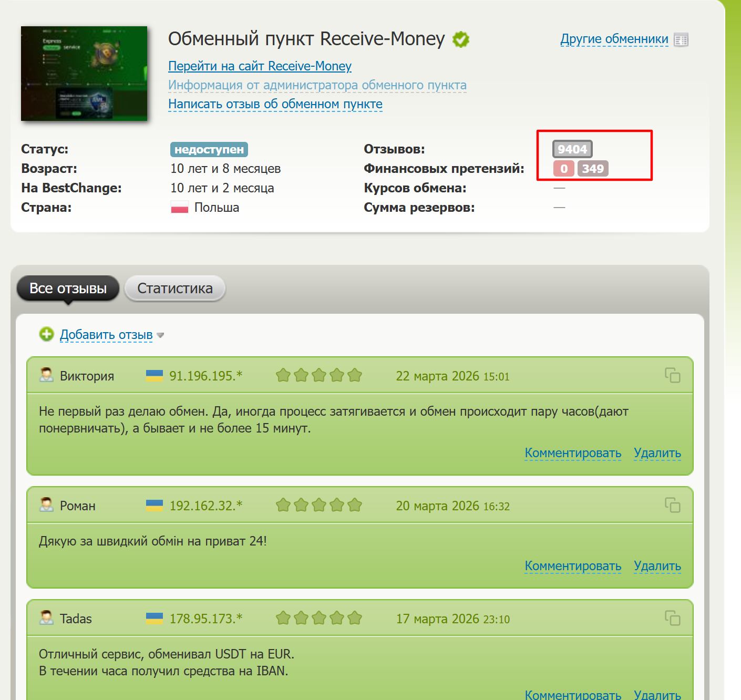741x700 pixels.
Task: Click the Poland flag icon
Action: tap(179, 208)
